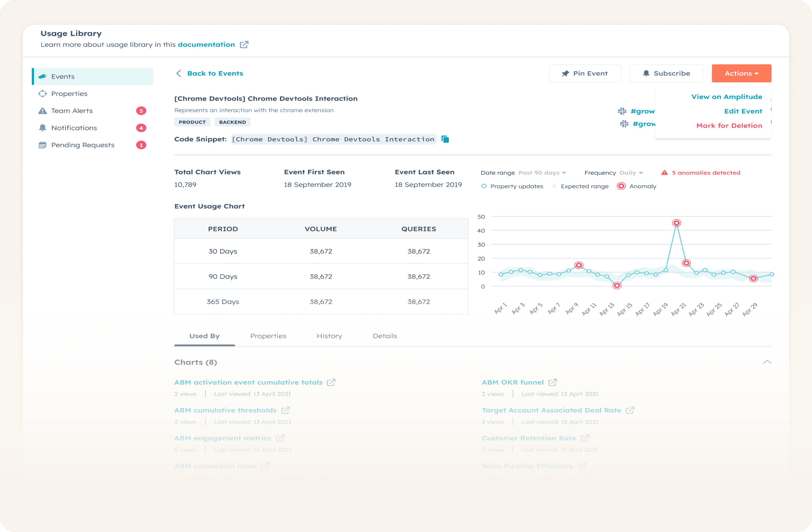Viewport: 812px width, 532px height.
Task: Select Mark for Deletion menu entry
Action: tap(729, 126)
